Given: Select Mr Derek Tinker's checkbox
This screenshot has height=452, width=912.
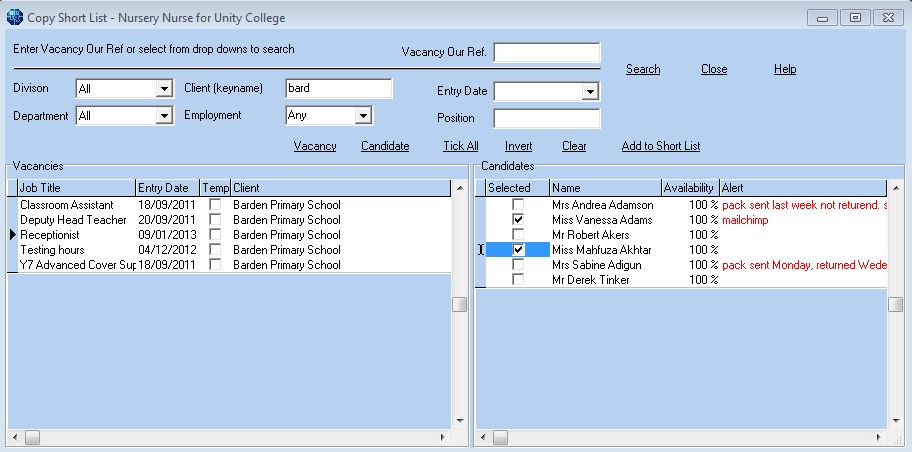Looking at the screenshot, I should point(517,280).
